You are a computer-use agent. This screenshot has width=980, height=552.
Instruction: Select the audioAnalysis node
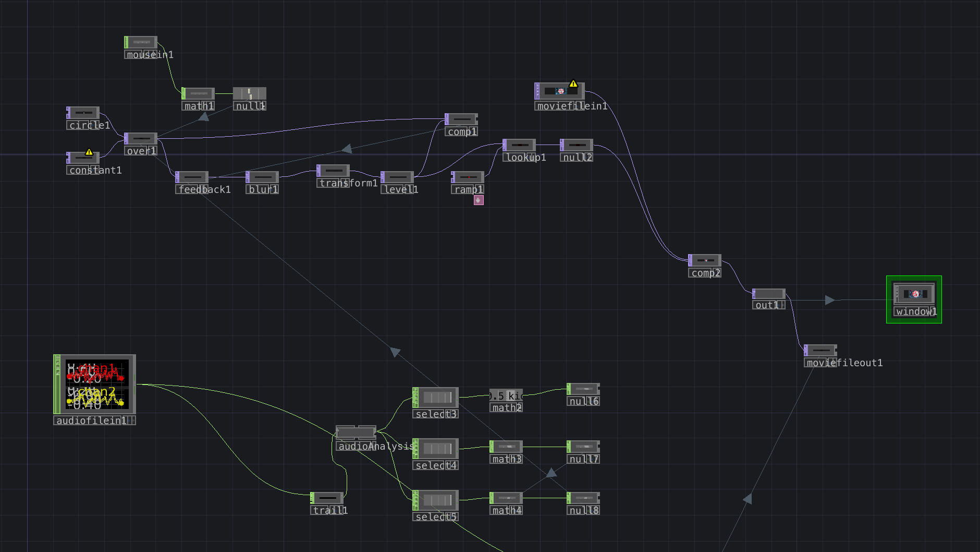356,433
